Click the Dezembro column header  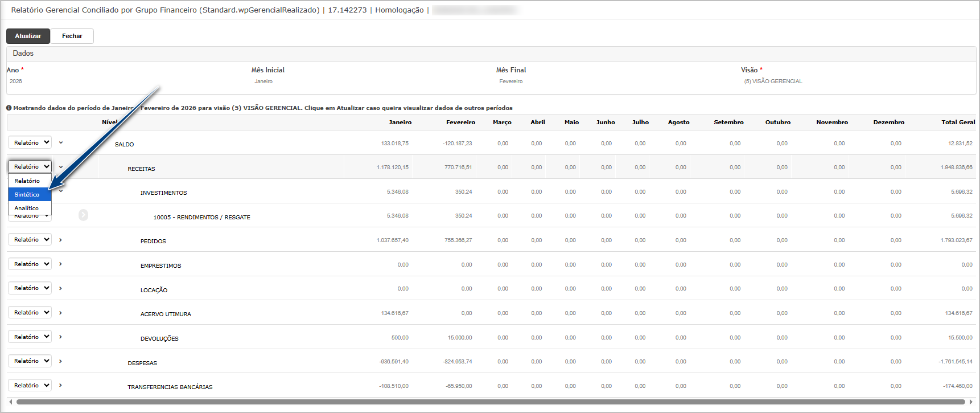pos(889,122)
